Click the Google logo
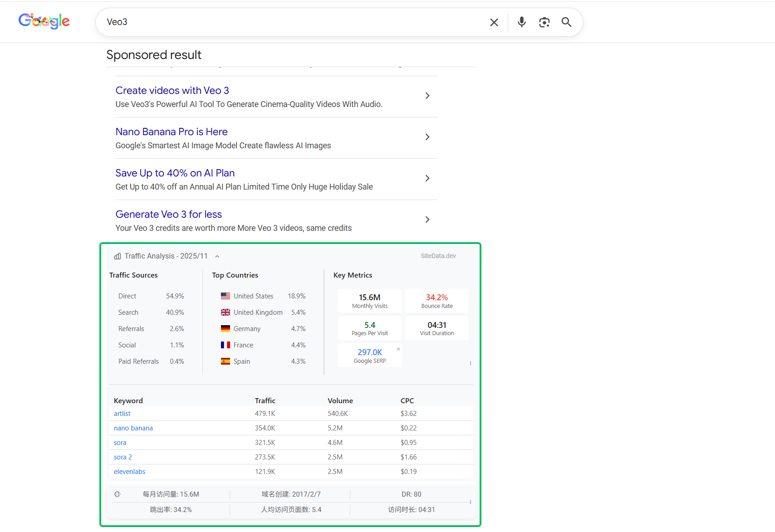 [44, 21]
